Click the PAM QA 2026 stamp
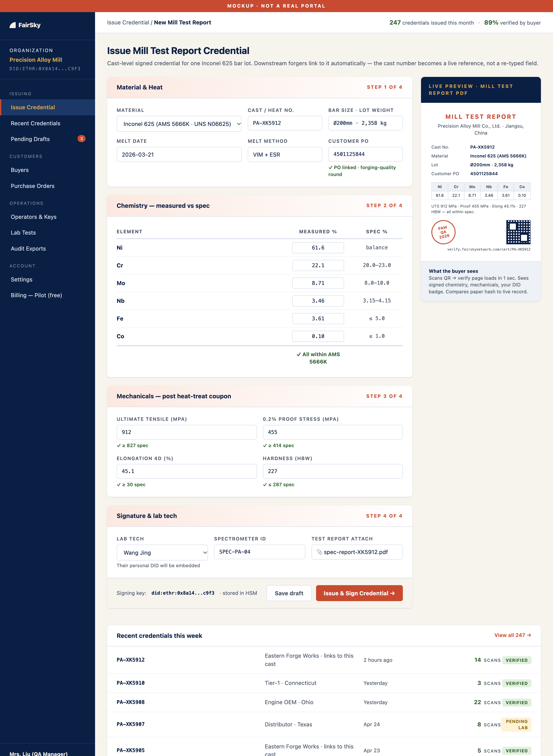 443,232
